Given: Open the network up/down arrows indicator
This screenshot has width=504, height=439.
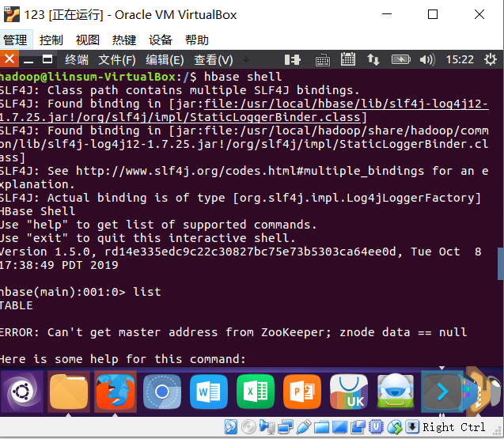Looking at the screenshot, I should coord(373,60).
